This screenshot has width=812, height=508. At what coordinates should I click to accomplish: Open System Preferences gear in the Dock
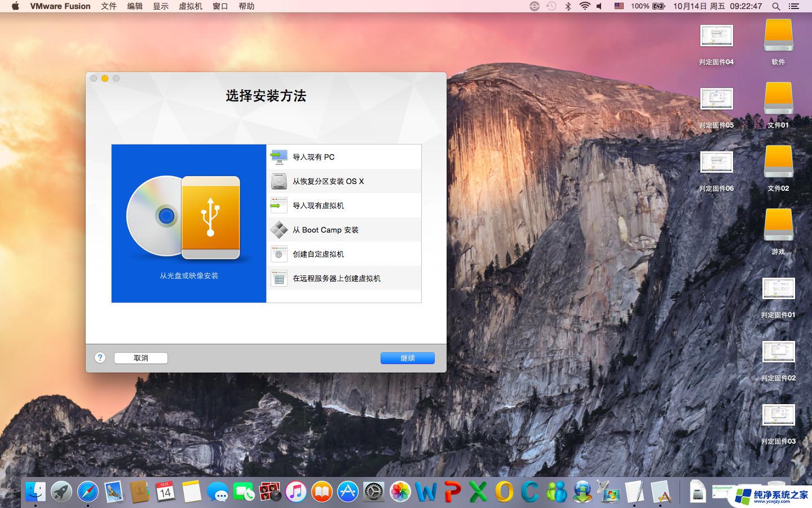click(374, 492)
